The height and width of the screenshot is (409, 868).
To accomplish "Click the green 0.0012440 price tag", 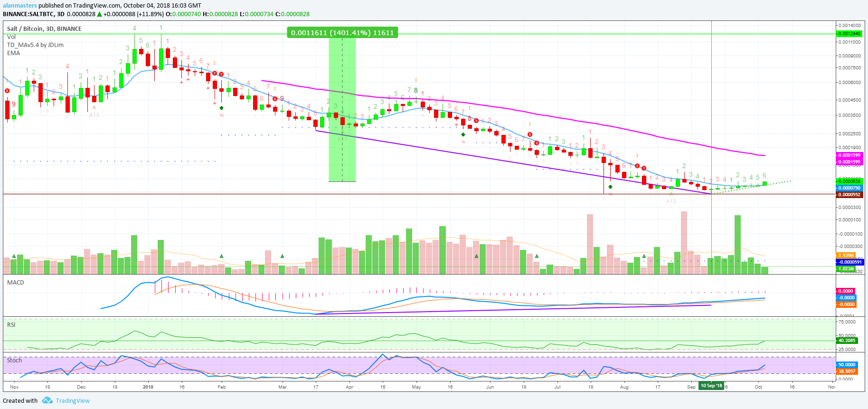I will click(x=849, y=34).
